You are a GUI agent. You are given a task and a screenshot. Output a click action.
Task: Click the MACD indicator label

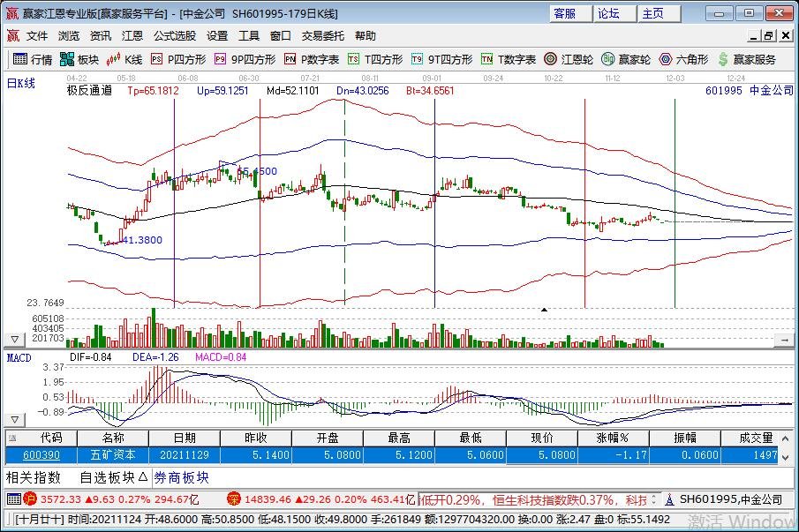point(19,358)
